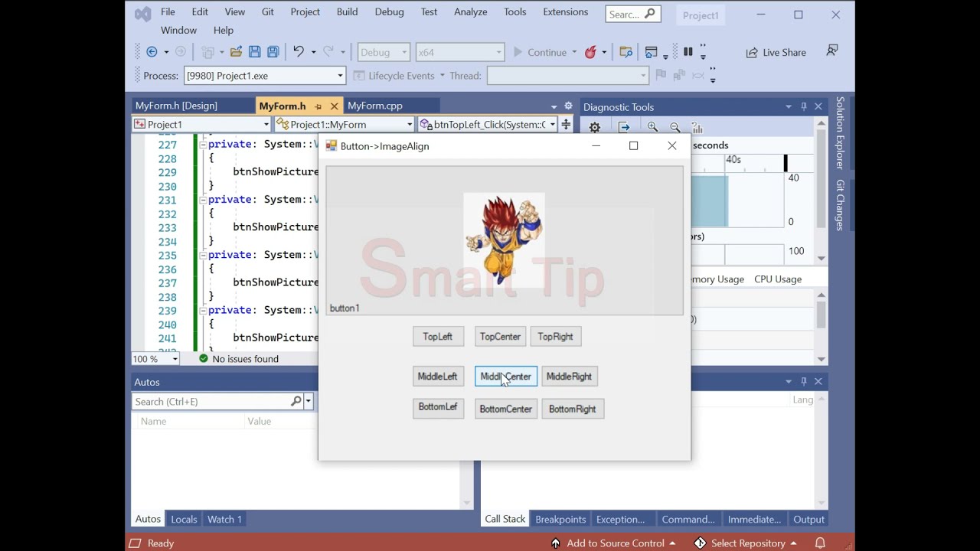Close the MyForm.h code tab
The height and width of the screenshot is (551, 980).
click(335, 106)
